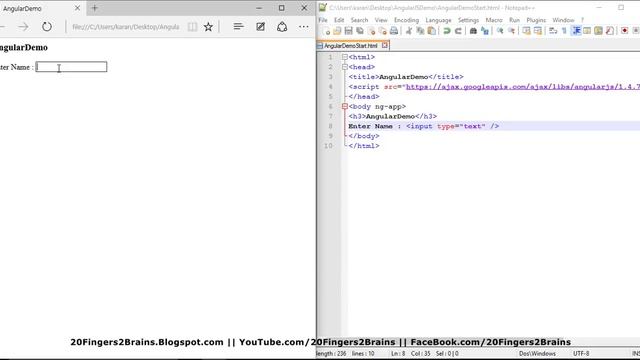Click the User Defined Language icon
The image size is (640, 360).
(x=587, y=31)
